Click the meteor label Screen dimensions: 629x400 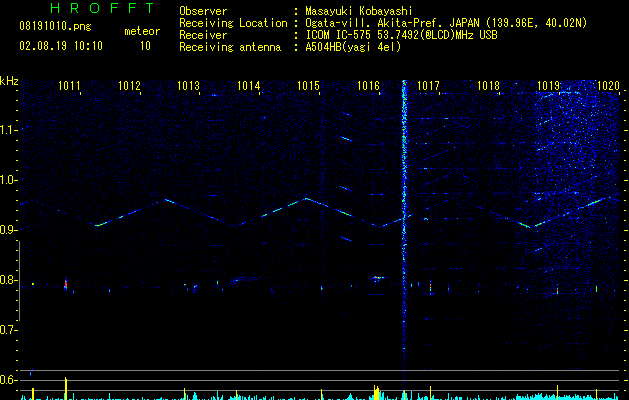[x=142, y=31]
